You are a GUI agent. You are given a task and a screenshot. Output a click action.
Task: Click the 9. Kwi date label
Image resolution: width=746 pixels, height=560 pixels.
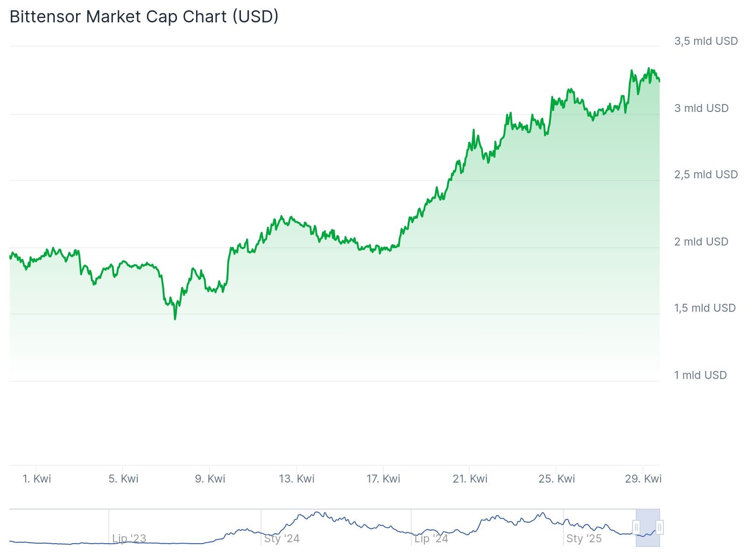point(210,479)
